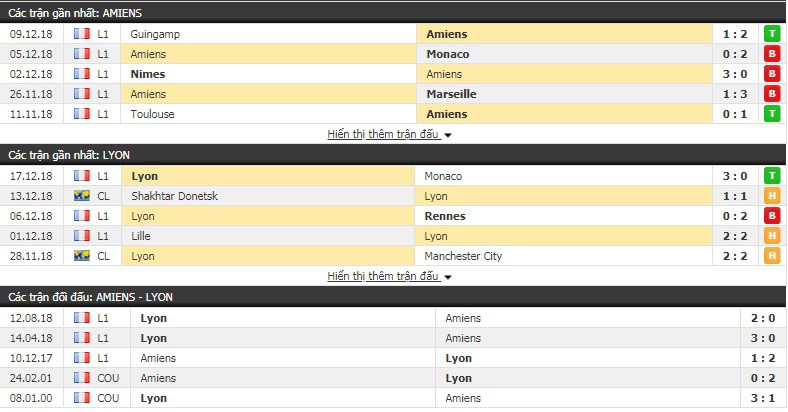Click the green T badge for Guingamp-Amiens match
The image size is (788, 412).
click(772, 34)
